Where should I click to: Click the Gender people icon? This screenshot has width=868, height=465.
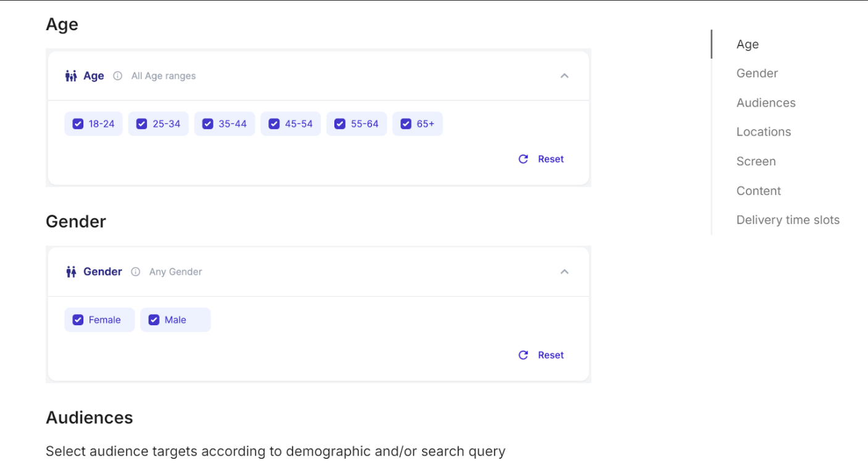pyautogui.click(x=71, y=272)
